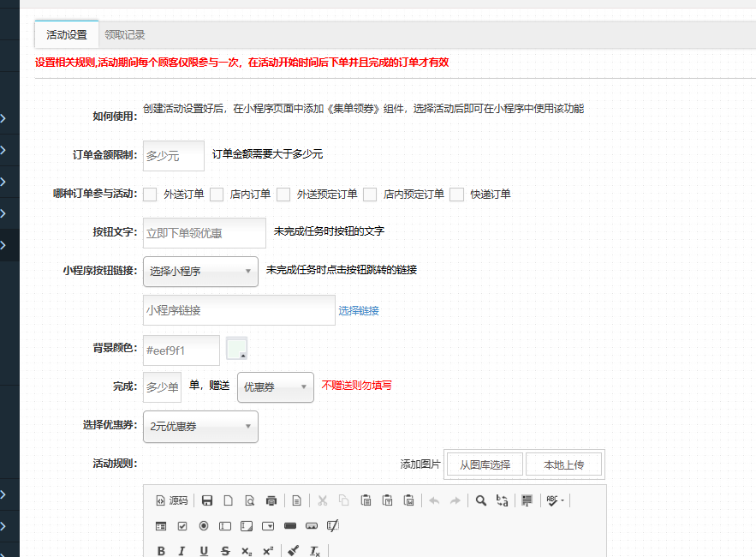Click the 多少单 order count field
756x557 pixels.
[162, 387]
